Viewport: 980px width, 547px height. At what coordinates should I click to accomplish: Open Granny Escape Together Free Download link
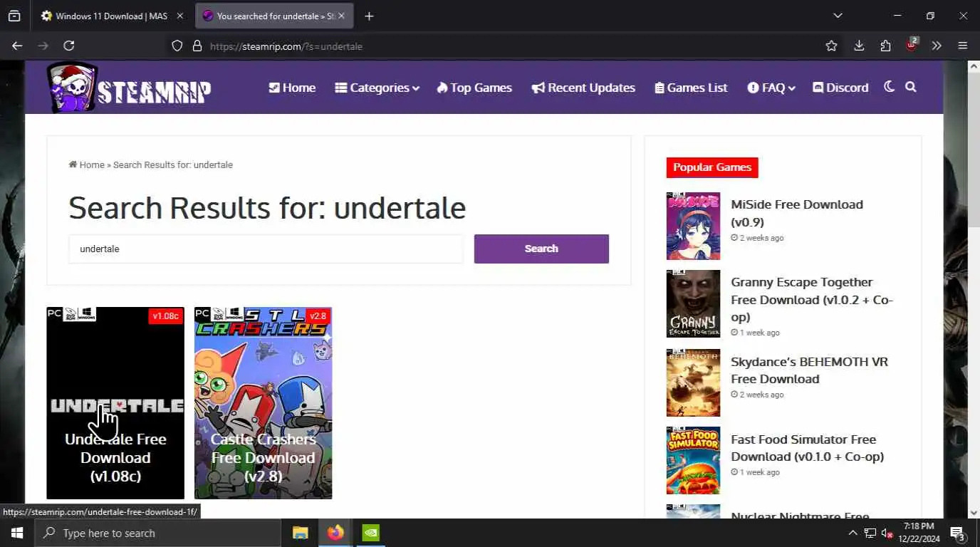point(812,299)
